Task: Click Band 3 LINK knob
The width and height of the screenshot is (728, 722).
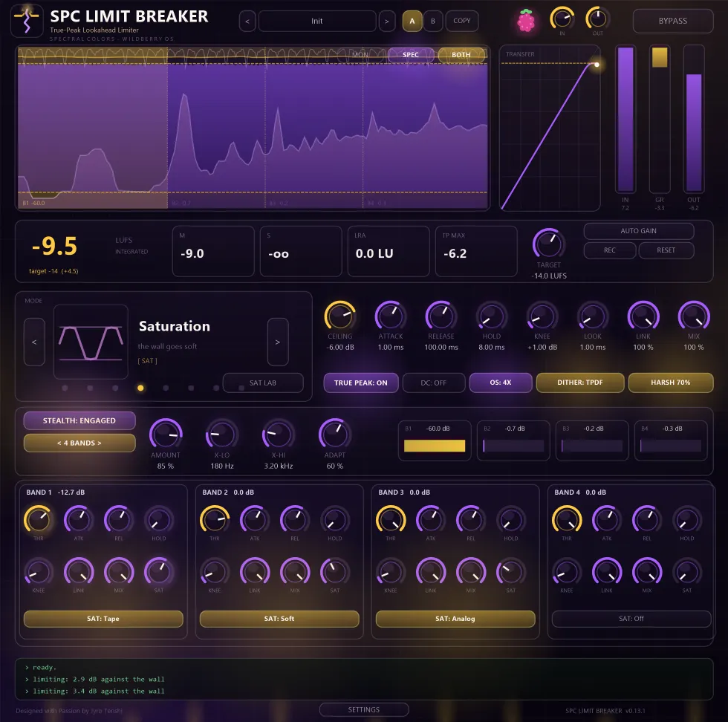Action: coord(430,571)
